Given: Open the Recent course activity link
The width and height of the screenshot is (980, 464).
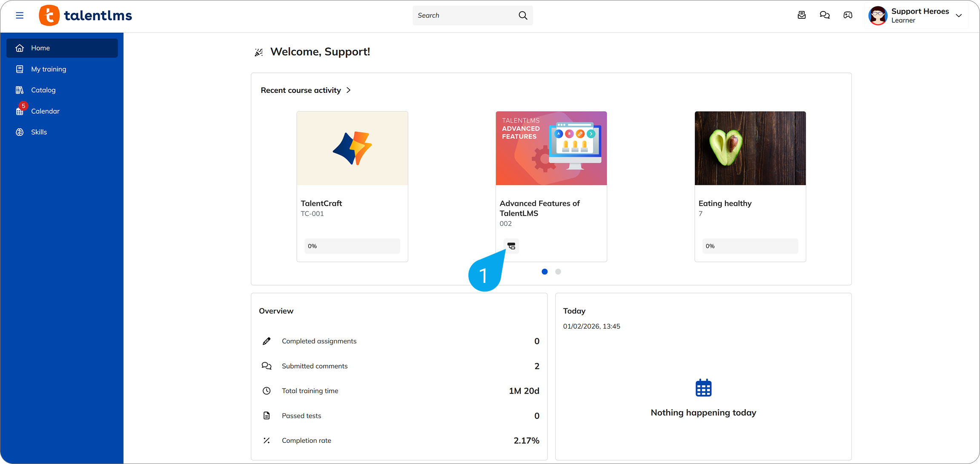Looking at the screenshot, I should [x=301, y=90].
